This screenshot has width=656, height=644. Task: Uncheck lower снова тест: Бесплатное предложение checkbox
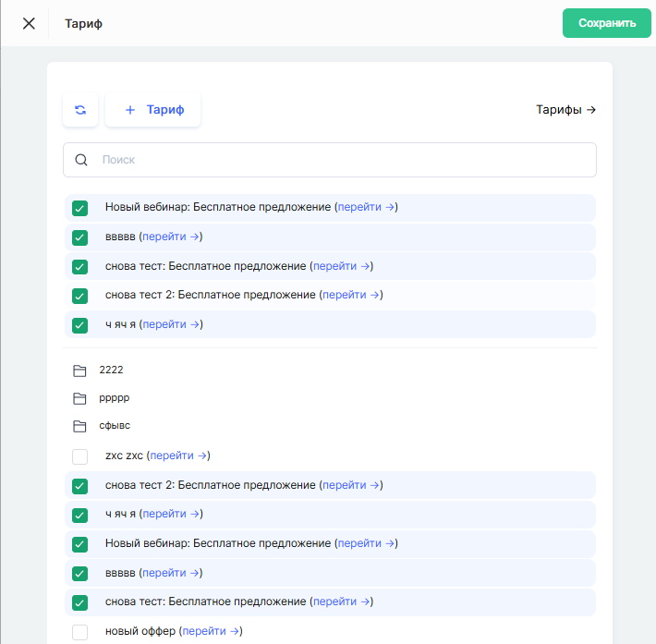[79, 602]
